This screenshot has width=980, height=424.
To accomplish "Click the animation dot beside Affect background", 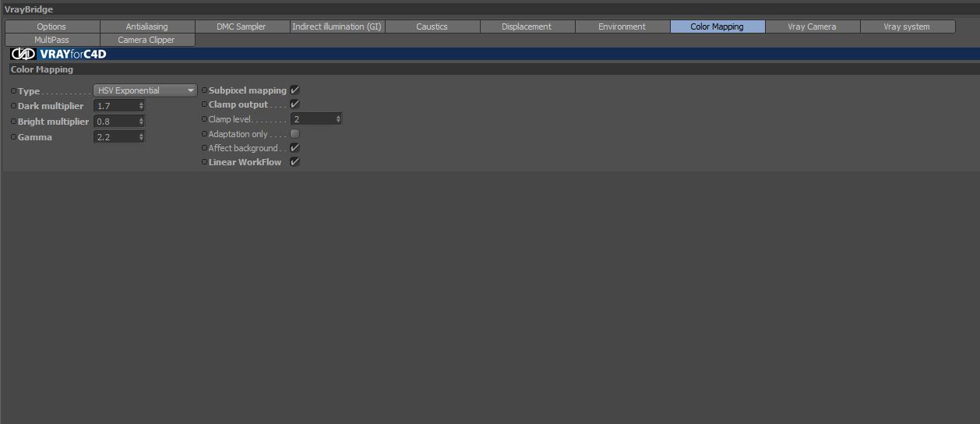I will coord(204,148).
